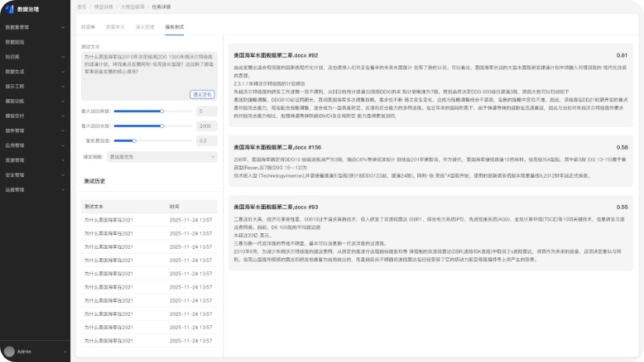Expand the 数据集管理 sidebar menu
Viewport: 644px width, 362px height.
(34, 27)
